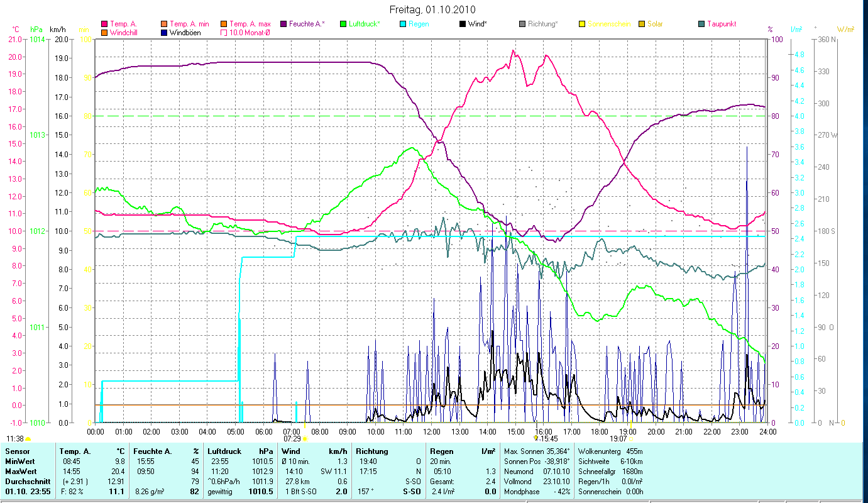
Task: Click the pink Temp. A. legend swatch
Action: (x=104, y=24)
